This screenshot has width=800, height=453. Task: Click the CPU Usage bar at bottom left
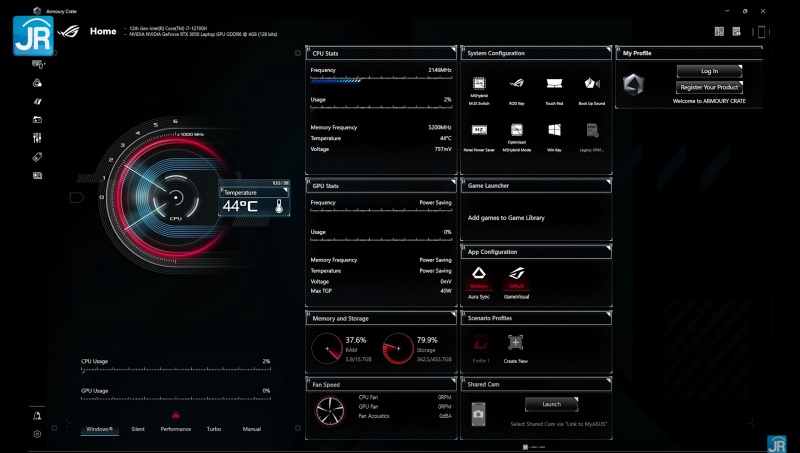point(176,369)
